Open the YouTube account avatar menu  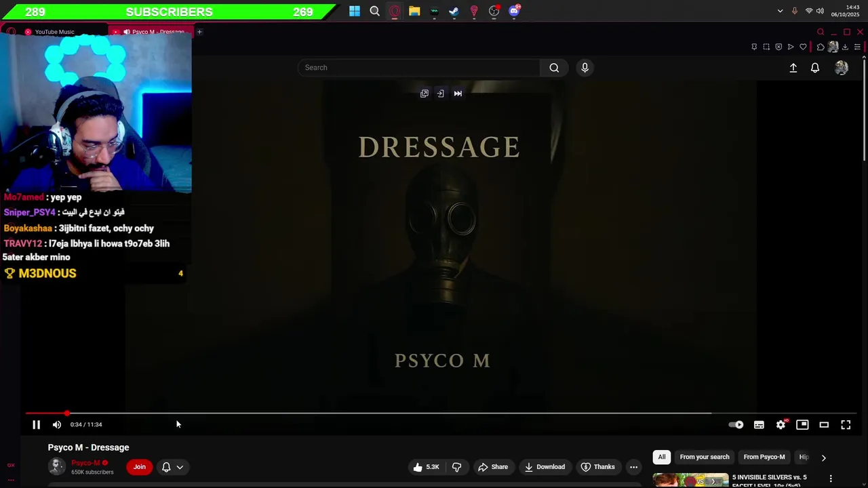point(842,68)
